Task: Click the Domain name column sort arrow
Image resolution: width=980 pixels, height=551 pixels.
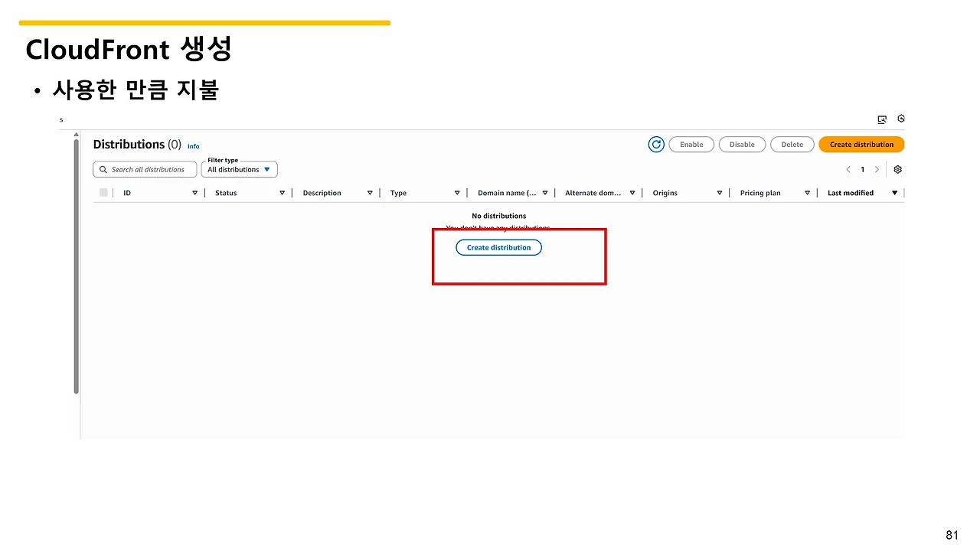Action: click(x=544, y=193)
